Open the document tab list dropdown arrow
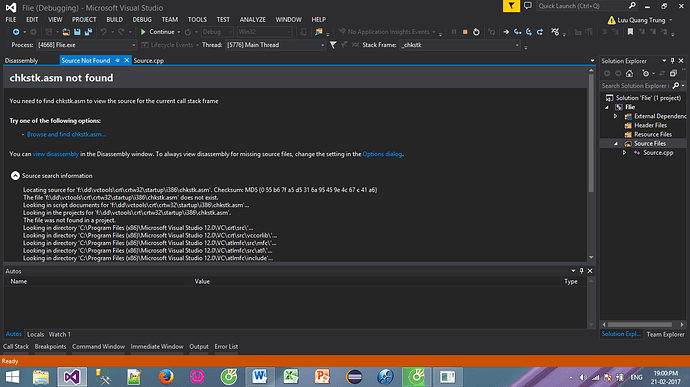The image size is (690, 387). (x=592, y=61)
